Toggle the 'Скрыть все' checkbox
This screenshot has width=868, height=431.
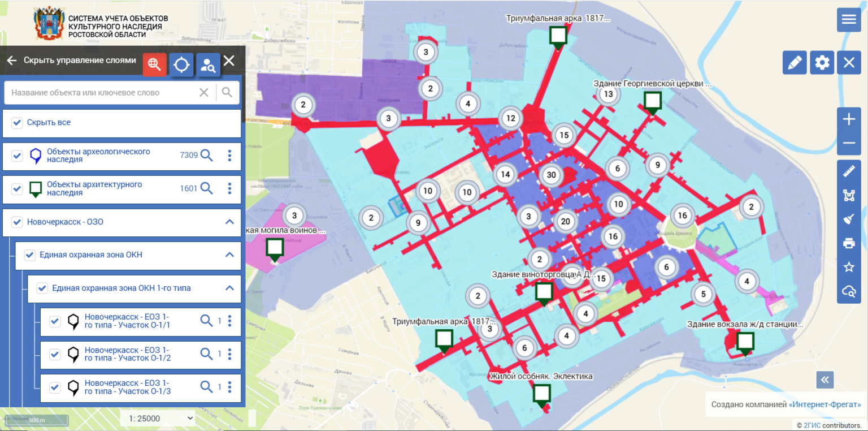(18, 122)
